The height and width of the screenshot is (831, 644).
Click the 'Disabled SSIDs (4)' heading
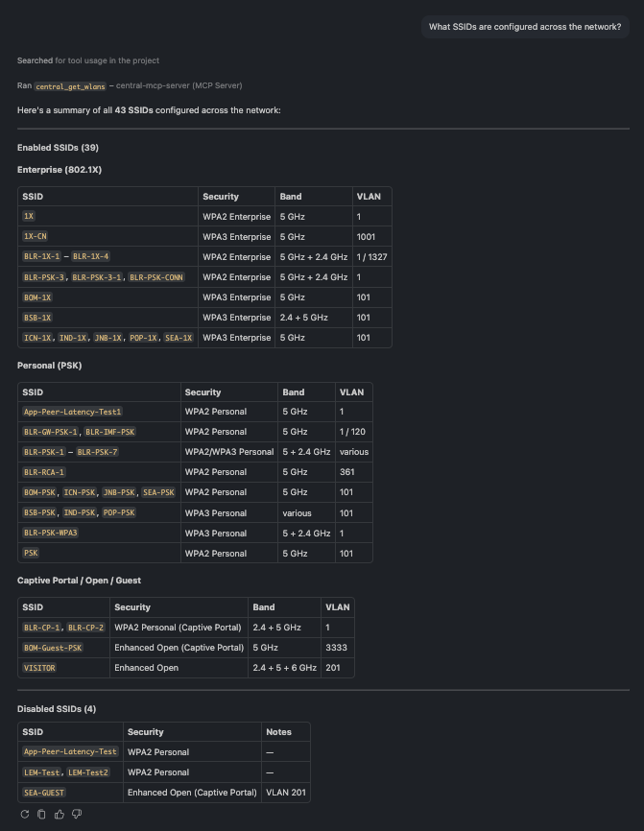(57, 708)
